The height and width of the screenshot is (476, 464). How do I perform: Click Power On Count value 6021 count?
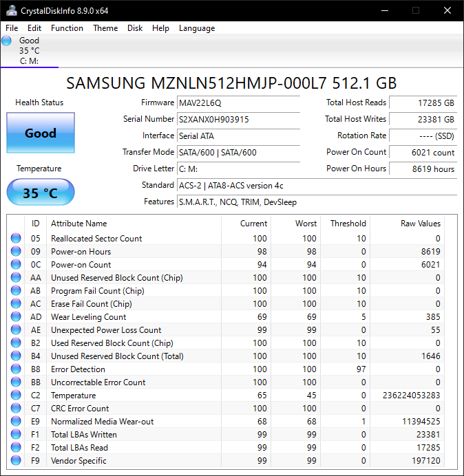click(x=423, y=152)
